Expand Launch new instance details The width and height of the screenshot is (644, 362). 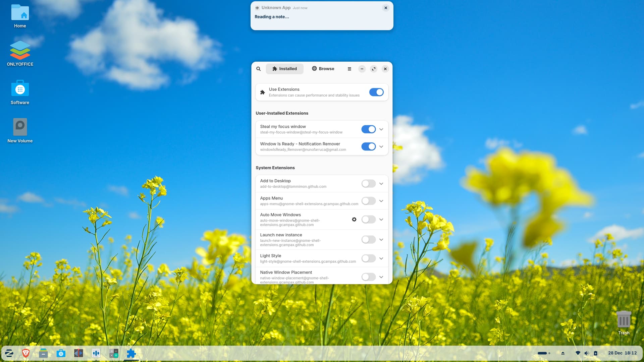(x=381, y=240)
